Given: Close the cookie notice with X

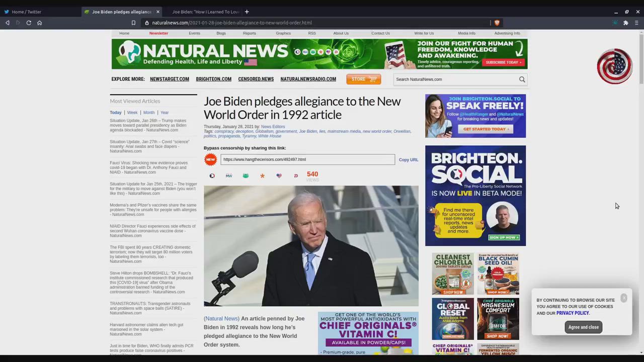Looking at the screenshot, I should [624, 298].
